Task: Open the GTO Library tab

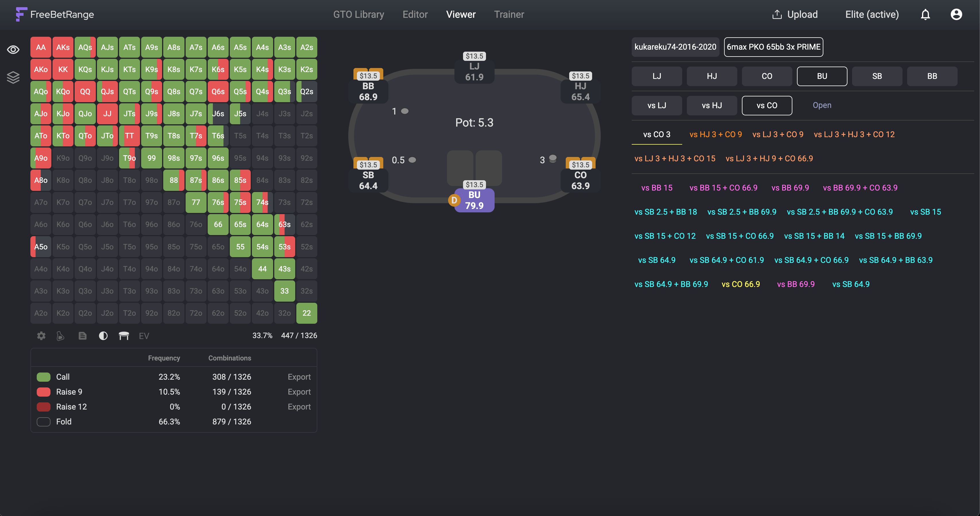Action: pos(358,14)
